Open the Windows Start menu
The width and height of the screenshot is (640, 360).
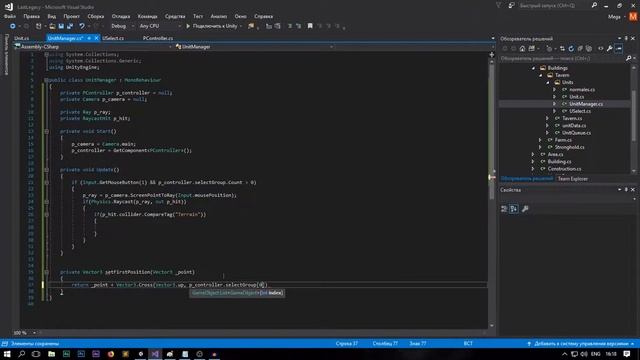(x=7, y=354)
